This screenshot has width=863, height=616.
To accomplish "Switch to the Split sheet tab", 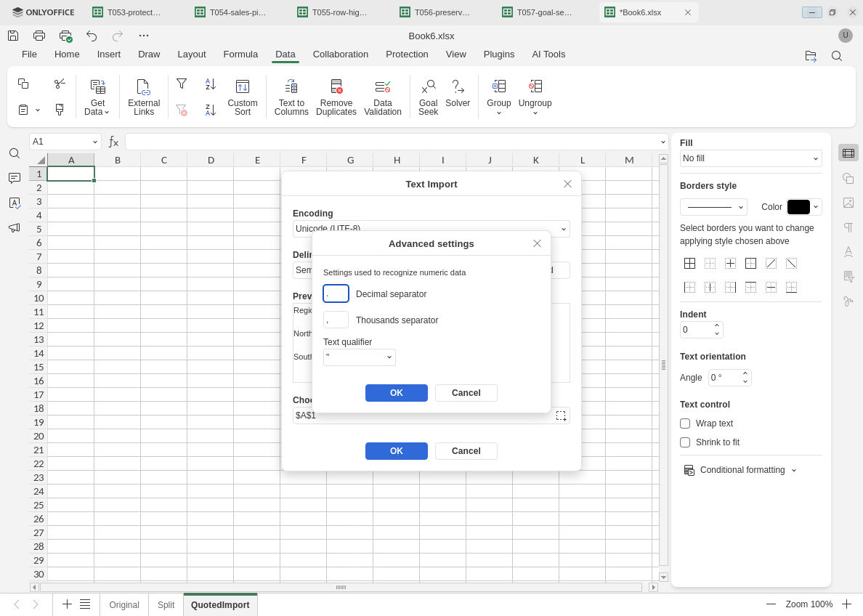I will click(x=166, y=605).
